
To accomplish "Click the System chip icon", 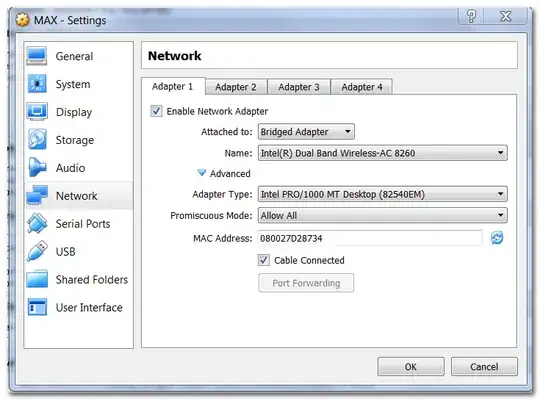I will [x=37, y=84].
